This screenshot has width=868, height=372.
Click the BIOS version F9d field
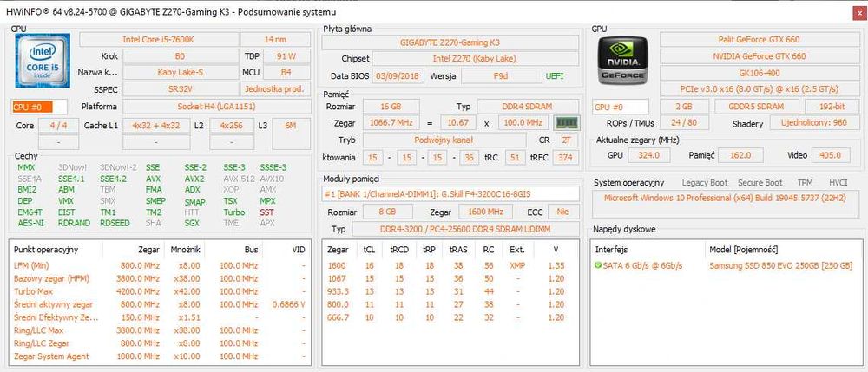(501, 75)
